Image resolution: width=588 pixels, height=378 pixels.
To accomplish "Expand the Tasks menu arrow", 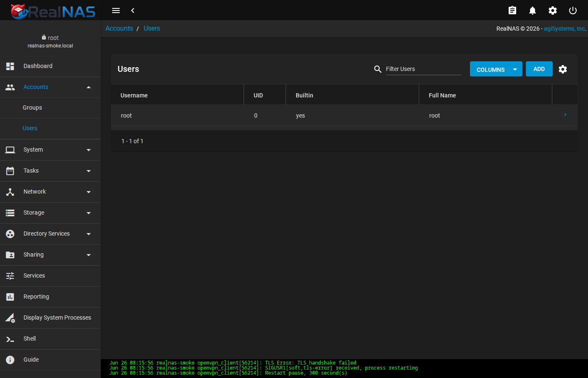I will click(x=89, y=171).
